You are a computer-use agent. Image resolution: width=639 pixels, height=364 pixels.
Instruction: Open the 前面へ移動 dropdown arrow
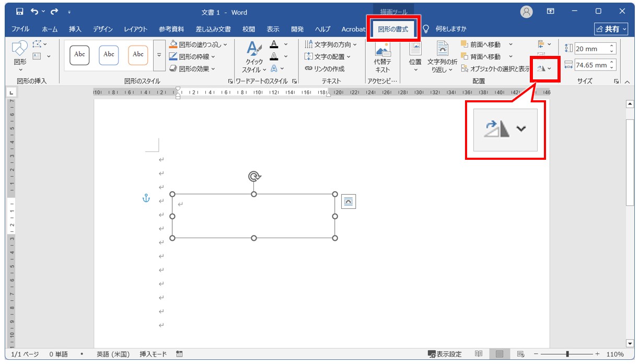pos(510,44)
